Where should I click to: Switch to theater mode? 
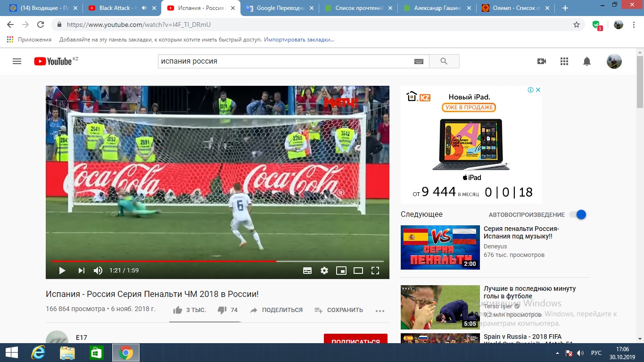point(358,271)
